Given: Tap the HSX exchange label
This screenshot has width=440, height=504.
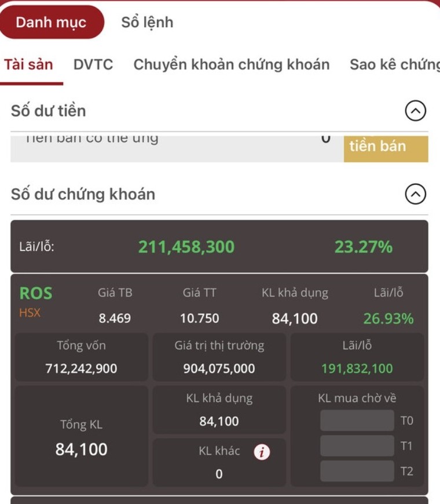Looking at the screenshot, I should (x=30, y=313).
